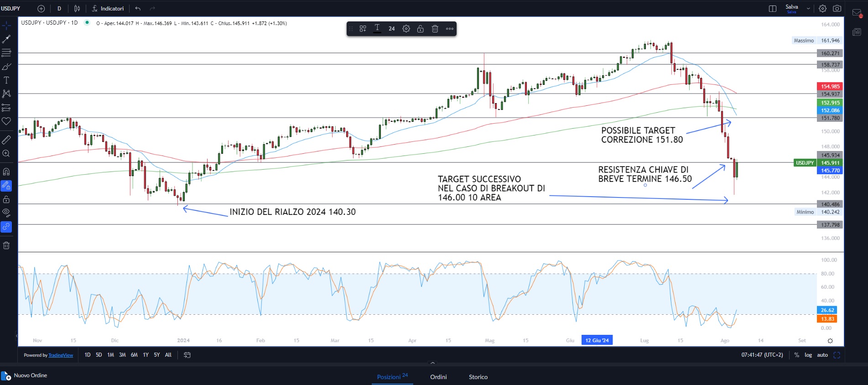
Task: Take a chart snapshot with camera icon
Action: click(837, 9)
